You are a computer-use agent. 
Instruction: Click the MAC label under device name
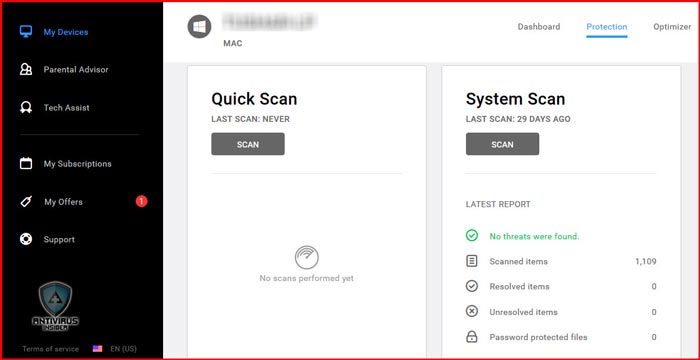(x=233, y=44)
